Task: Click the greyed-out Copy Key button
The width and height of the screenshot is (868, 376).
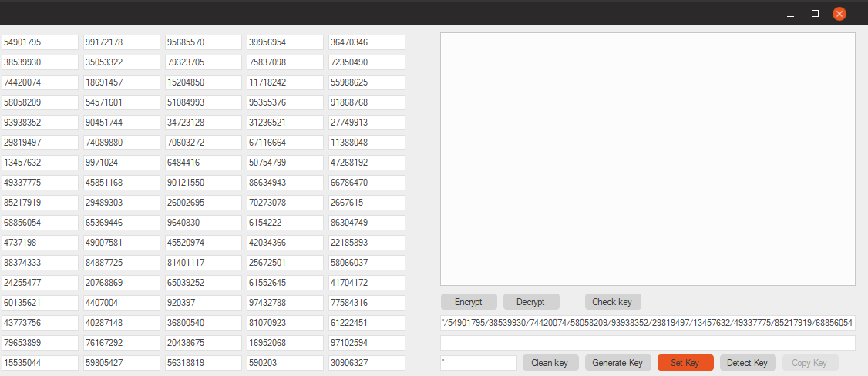Action: pyautogui.click(x=809, y=363)
